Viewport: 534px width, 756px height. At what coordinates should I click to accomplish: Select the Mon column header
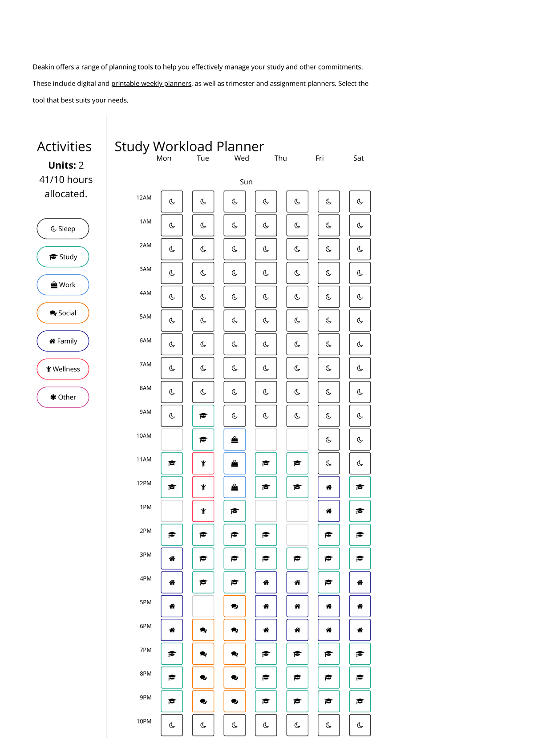(164, 158)
